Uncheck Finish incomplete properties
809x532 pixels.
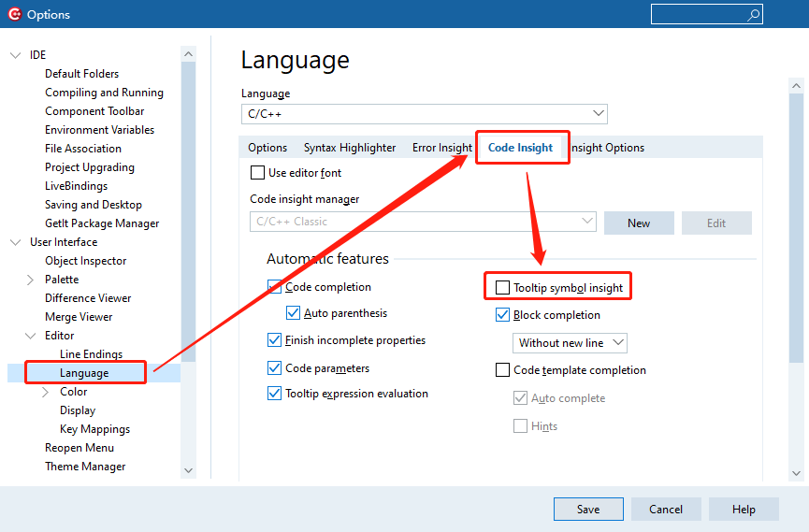[x=274, y=340]
